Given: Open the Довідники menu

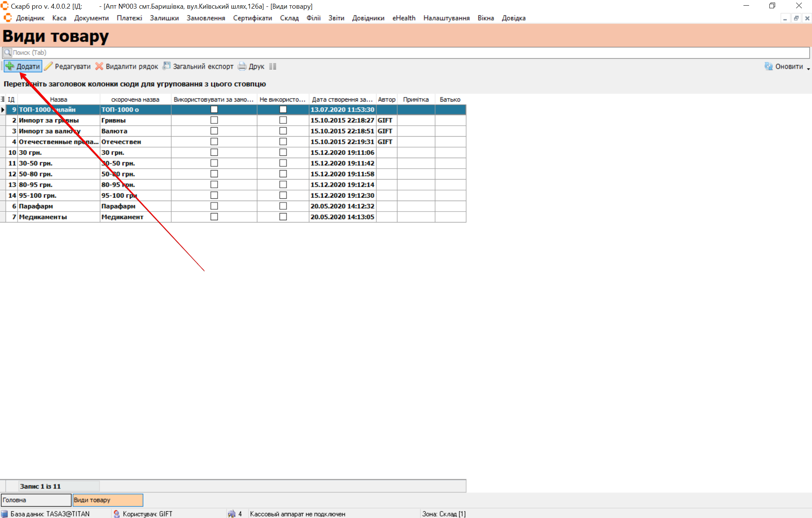Looking at the screenshot, I should [x=368, y=18].
